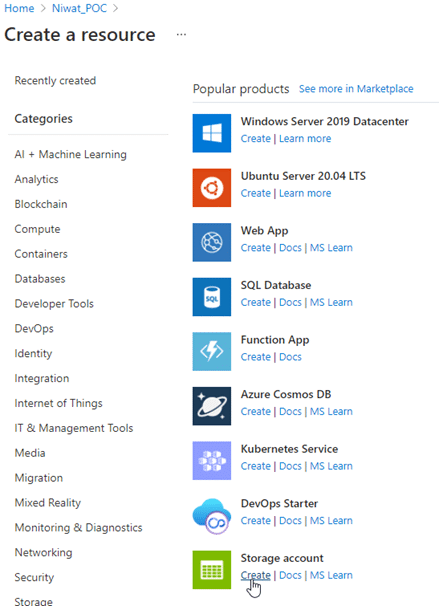Open MS Learn link for Azure Cosmos DB
This screenshot has height=606, width=439.
pos(331,411)
